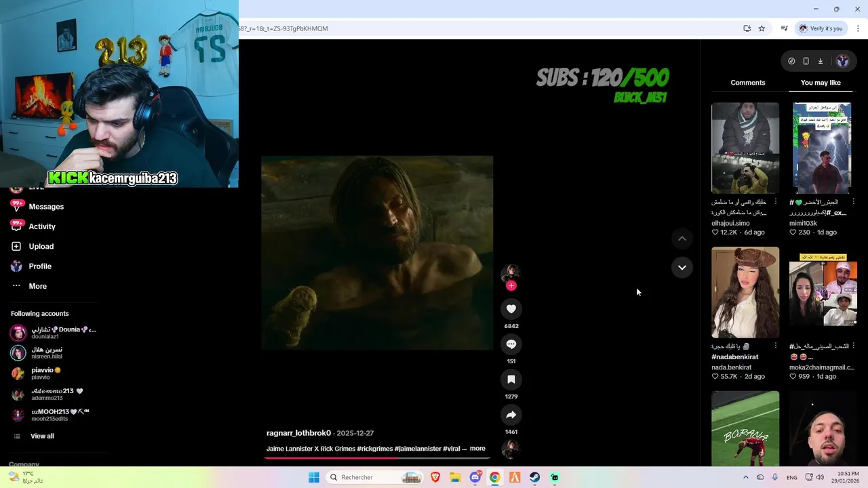868x488 pixels.
Task: Go to the previous video with up arrow
Action: click(682, 239)
